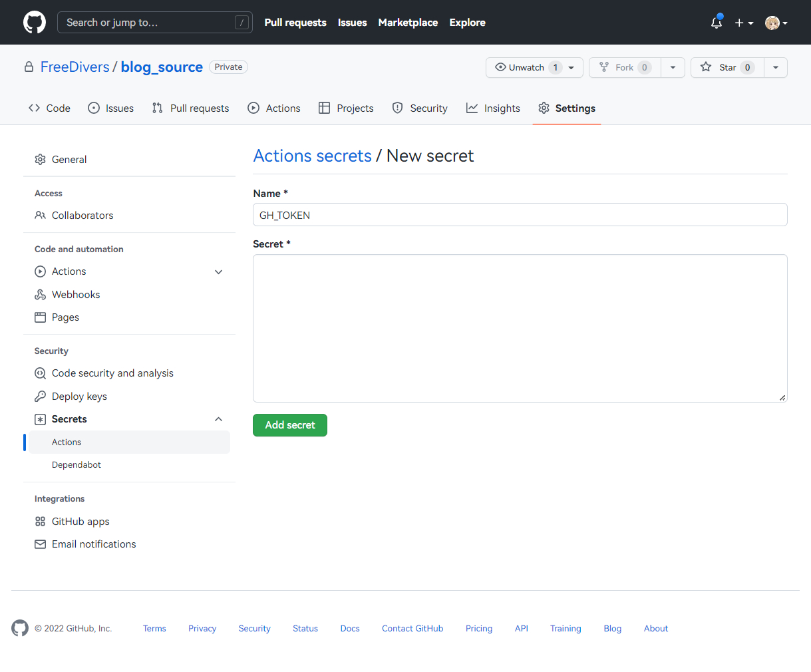Screen dimensions: 811x672
Task: Switch to the Insights repository tab
Action: 493,108
